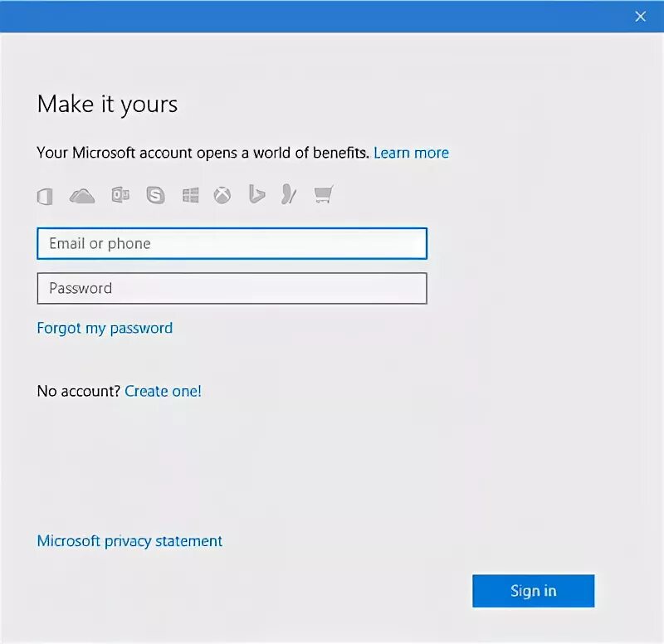Screen dimensions: 664x644
Task: Click Forgot my password
Action: click(104, 328)
